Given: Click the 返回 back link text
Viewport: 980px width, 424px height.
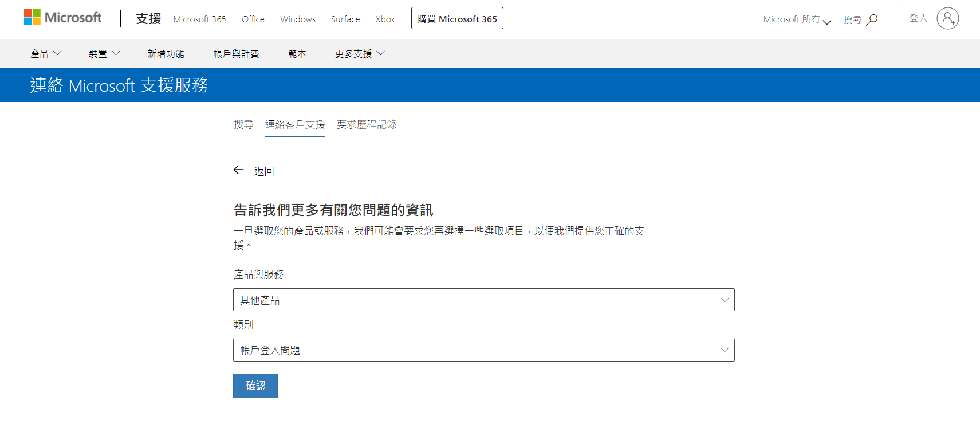Looking at the screenshot, I should coord(264,171).
